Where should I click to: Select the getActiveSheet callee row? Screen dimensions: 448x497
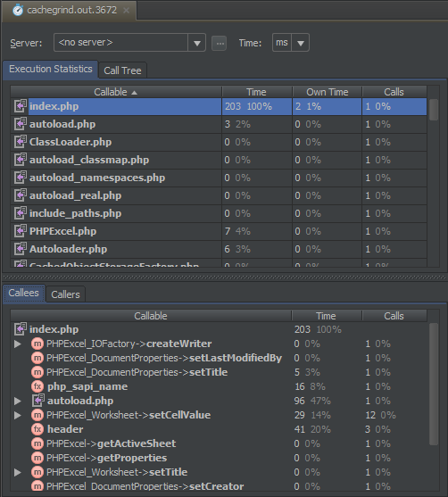coord(219,443)
